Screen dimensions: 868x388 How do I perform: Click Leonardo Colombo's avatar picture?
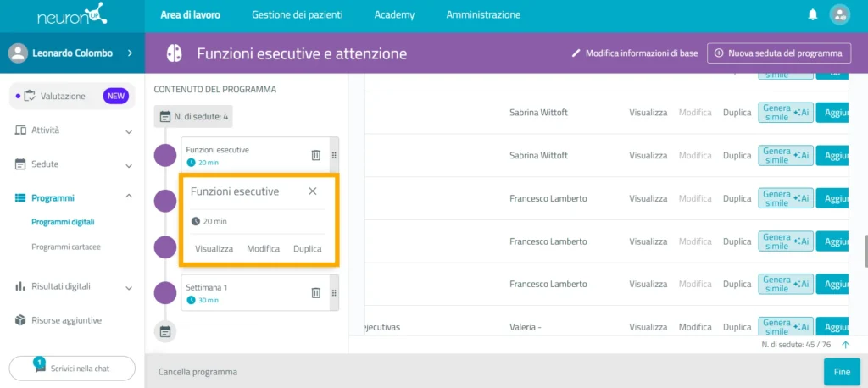tap(19, 53)
